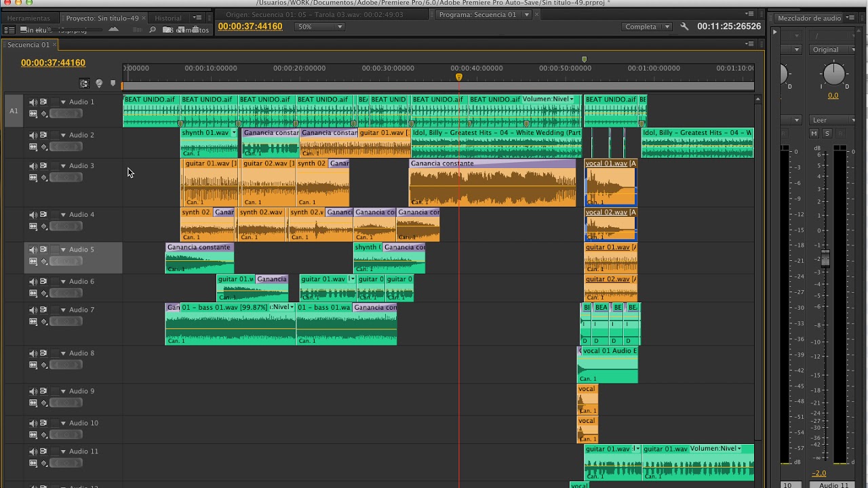The width and height of the screenshot is (868, 488).
Task: Collapse the Audio 2 track triangle
Action: pos(63,136)
